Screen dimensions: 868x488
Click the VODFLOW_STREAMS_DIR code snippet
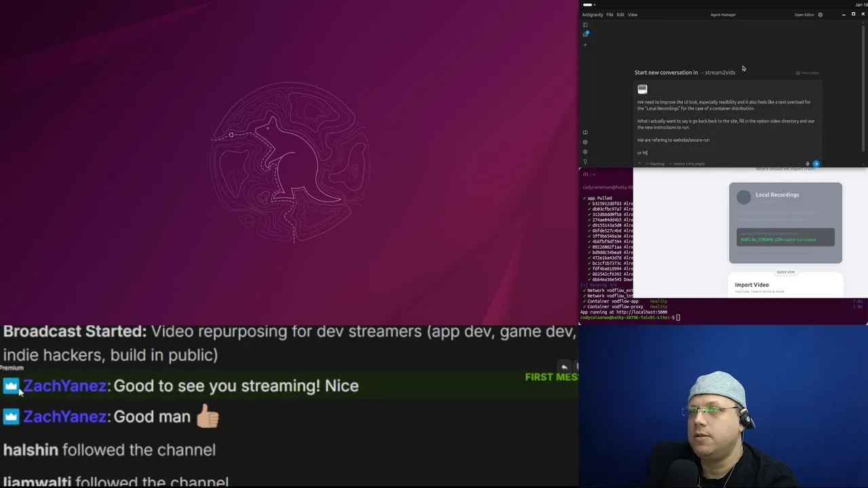click(785, 237)
